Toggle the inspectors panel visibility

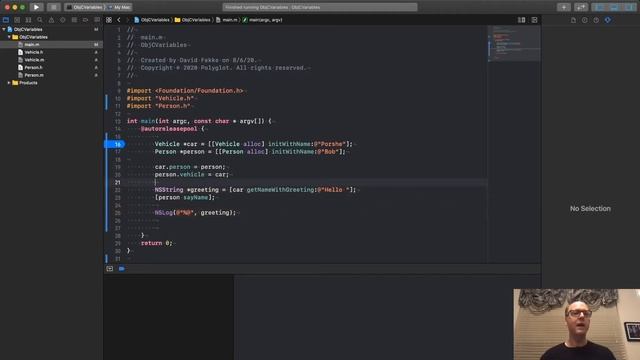point(629,7)
